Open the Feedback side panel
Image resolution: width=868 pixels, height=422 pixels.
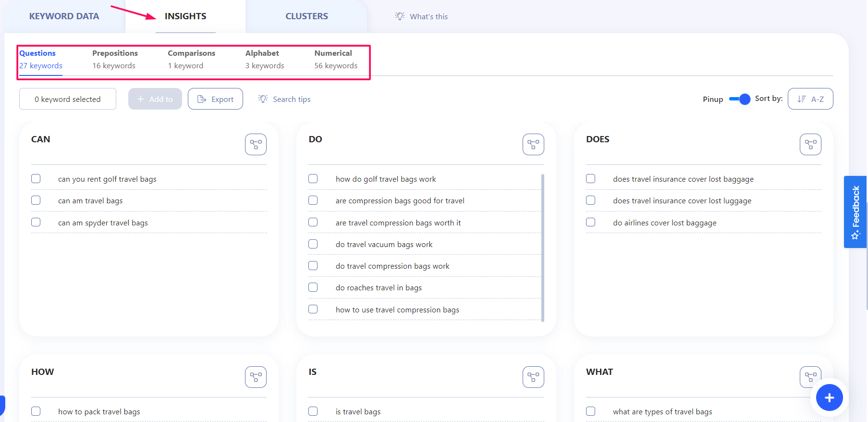pyautogui.click(x=856, y=212)
